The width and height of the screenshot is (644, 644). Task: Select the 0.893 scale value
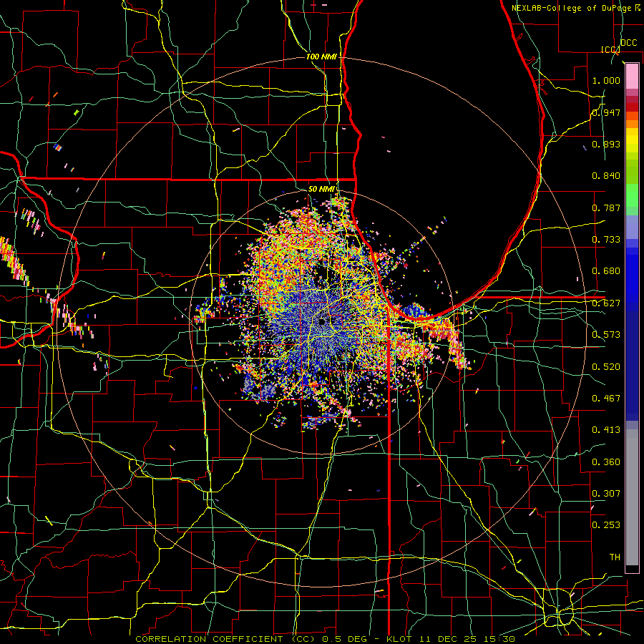[606, 144]
